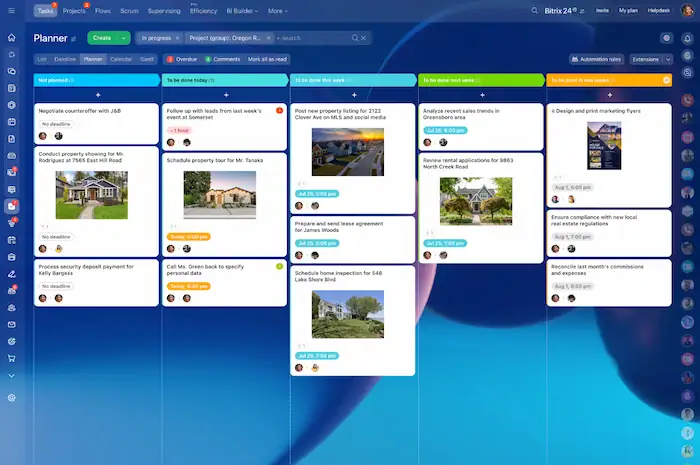
Task: Open Reconcile last month's commissions task
Action: coord(597,270)
